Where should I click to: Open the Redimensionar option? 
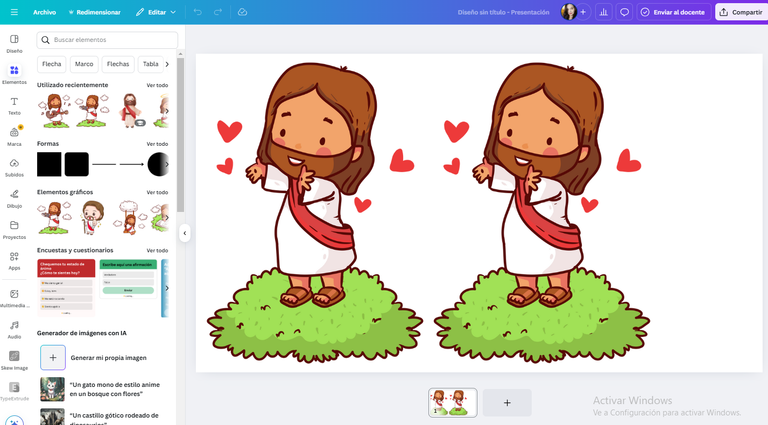pyautogui.click(x=95, y=12)
